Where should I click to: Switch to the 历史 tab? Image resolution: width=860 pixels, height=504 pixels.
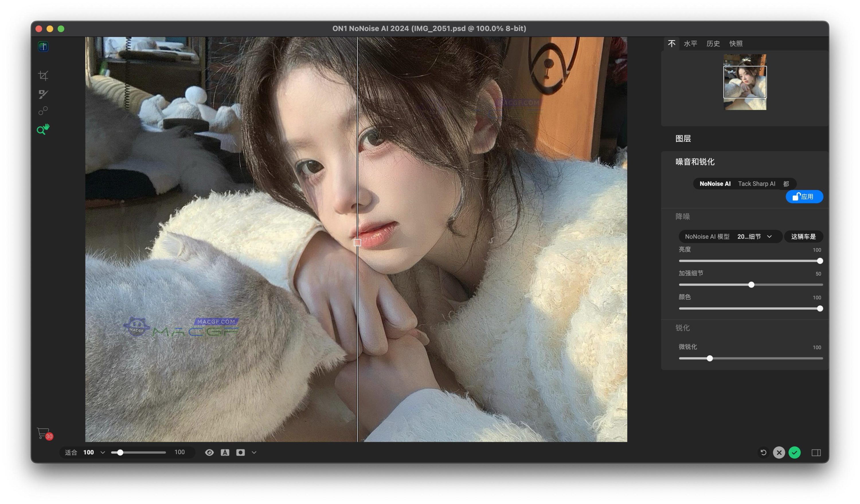pos(713,44)
